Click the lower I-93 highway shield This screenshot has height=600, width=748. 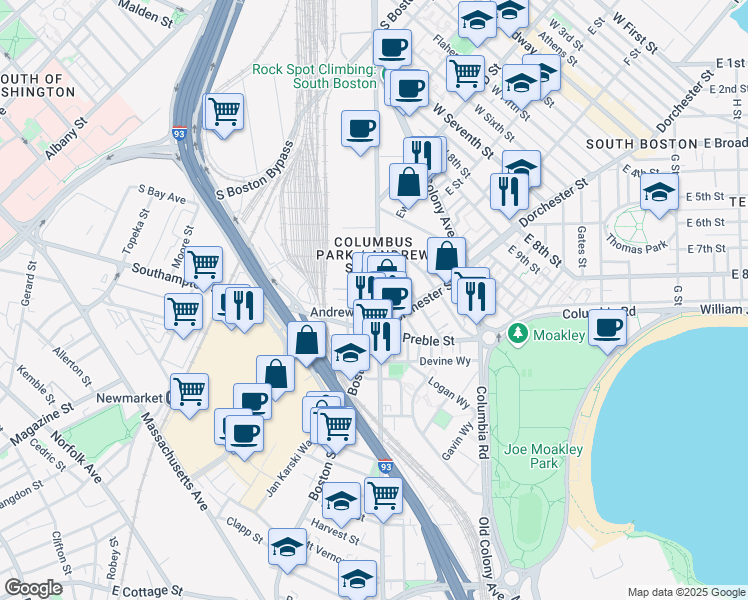(385, 466)
